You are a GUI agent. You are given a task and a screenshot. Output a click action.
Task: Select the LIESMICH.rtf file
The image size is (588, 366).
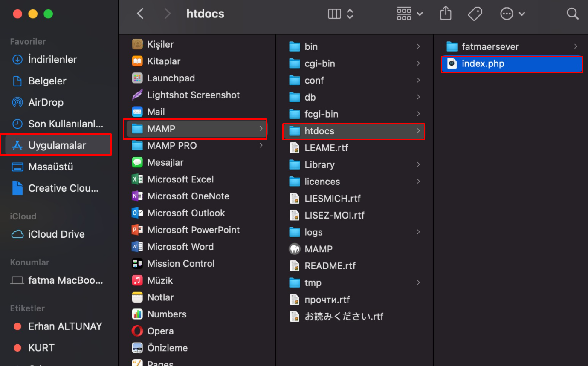(354, 198)
